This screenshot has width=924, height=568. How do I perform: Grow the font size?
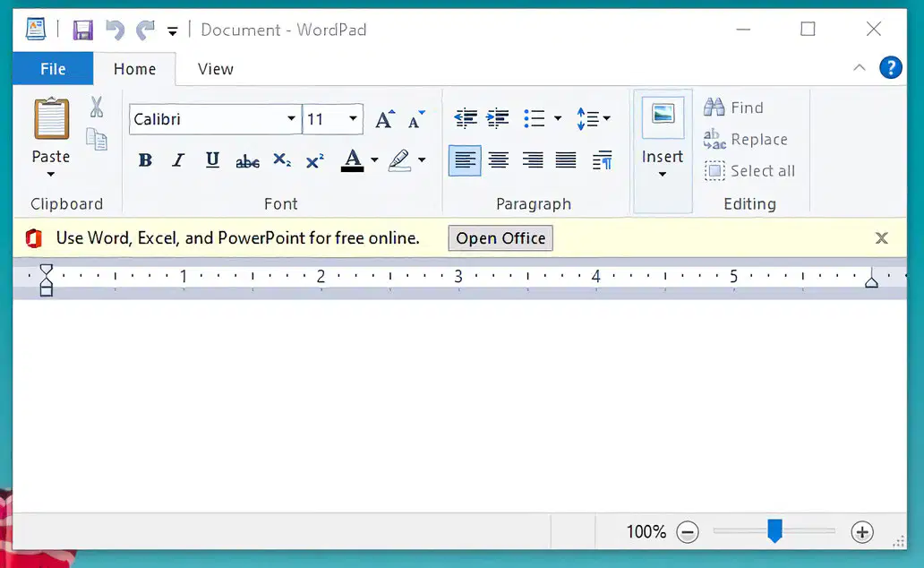pos(385,119)
